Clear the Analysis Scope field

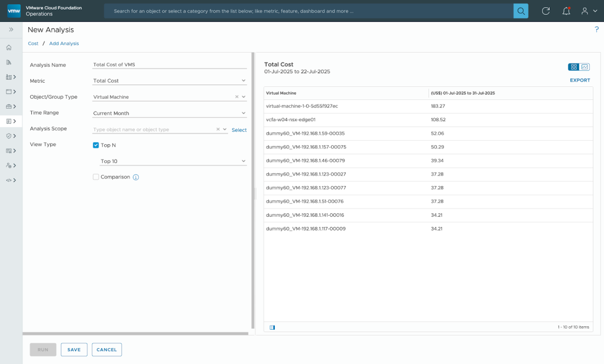(x=218, y=129)
